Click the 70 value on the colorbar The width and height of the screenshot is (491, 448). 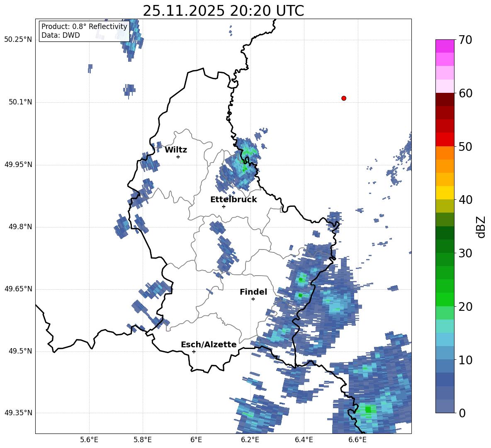pyautogui.click(x=465, y=40)
